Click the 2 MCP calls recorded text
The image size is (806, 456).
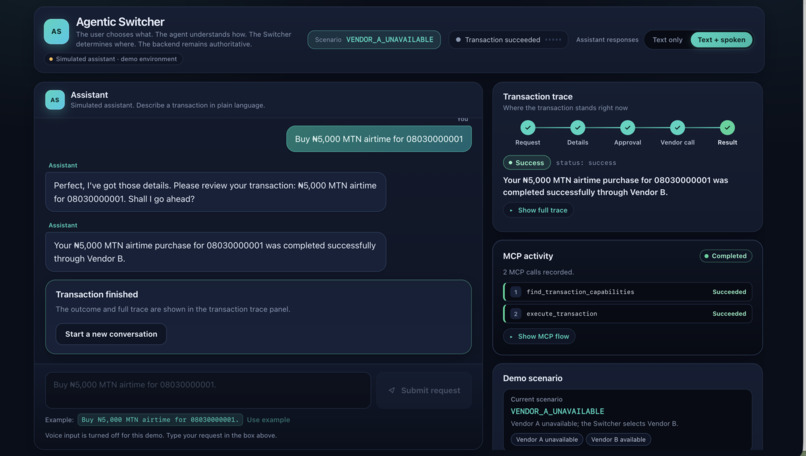pos(538,272)
